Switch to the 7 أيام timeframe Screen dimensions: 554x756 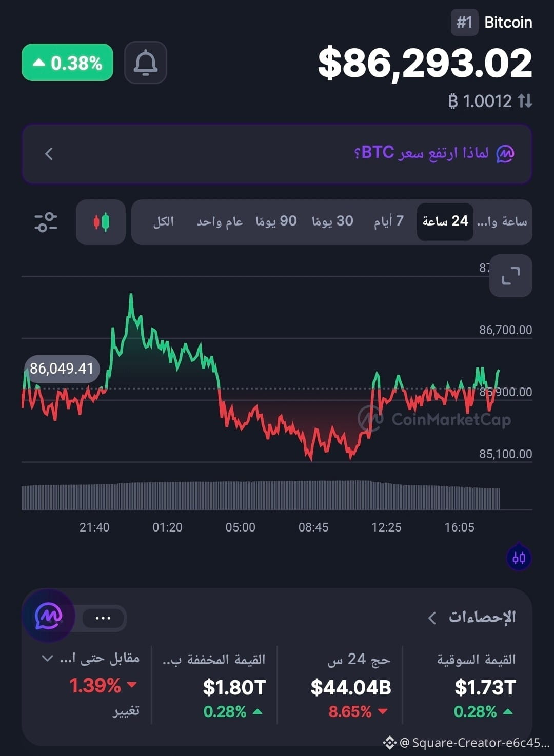click(388, 221)
